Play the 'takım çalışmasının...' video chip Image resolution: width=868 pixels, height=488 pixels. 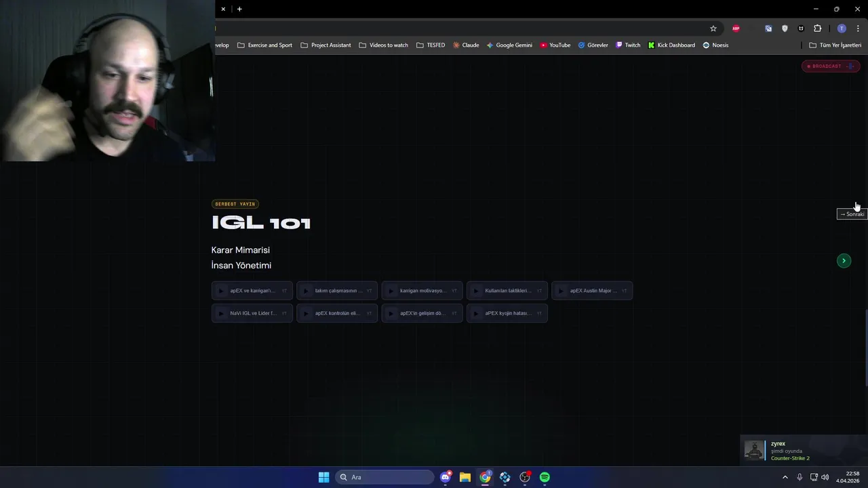pyautogui.click(x=337, y=291)
